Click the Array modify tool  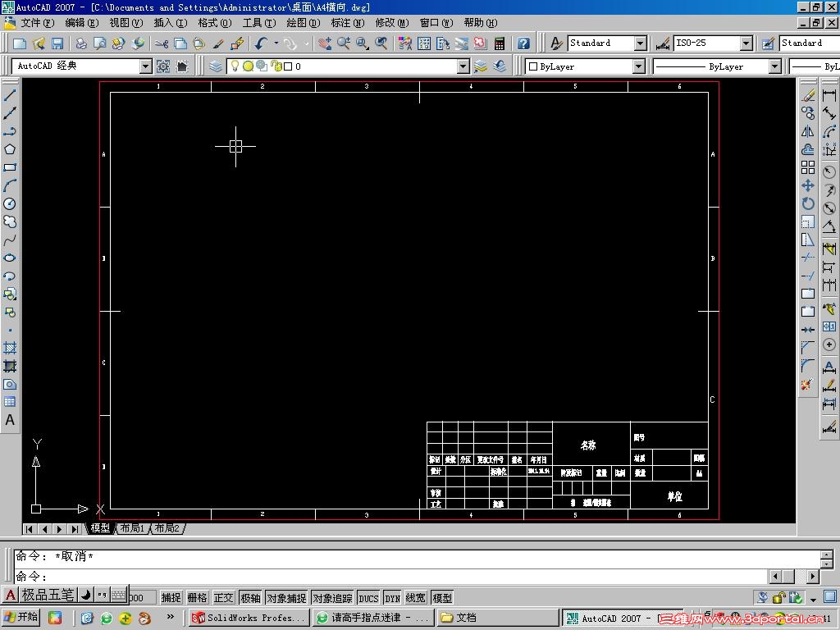pyautogui.click(x=808, y=167)
